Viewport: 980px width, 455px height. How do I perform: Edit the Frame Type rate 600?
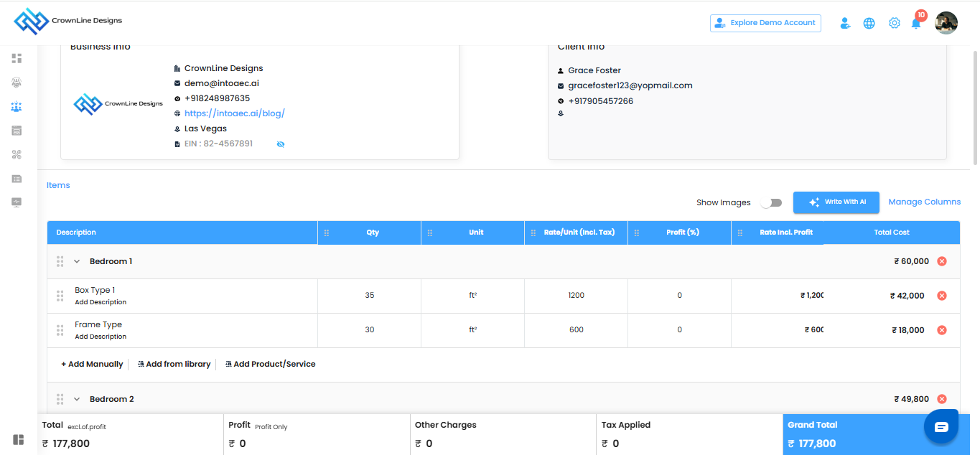pyautogui.click(x=576, y=330)
